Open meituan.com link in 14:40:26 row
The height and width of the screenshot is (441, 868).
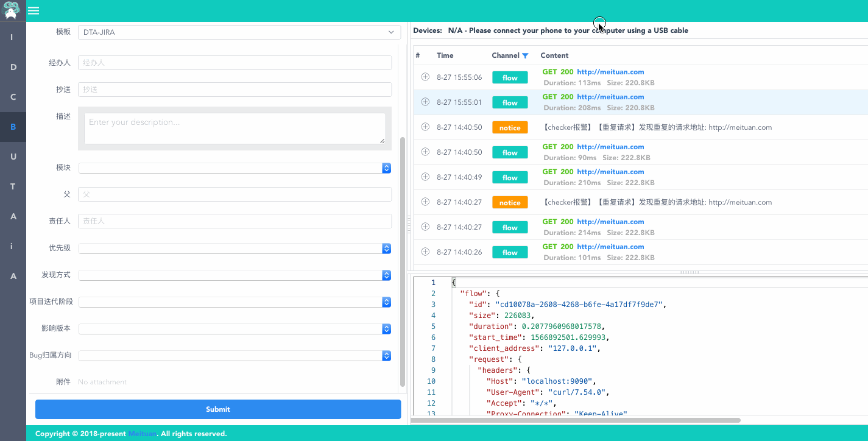(610, 247)
